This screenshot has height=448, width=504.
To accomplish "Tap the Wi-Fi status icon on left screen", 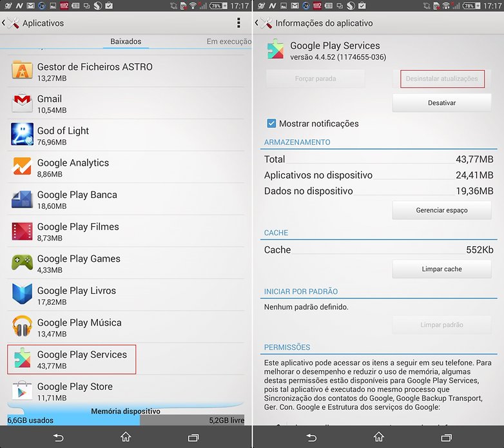I will point(193,5).
